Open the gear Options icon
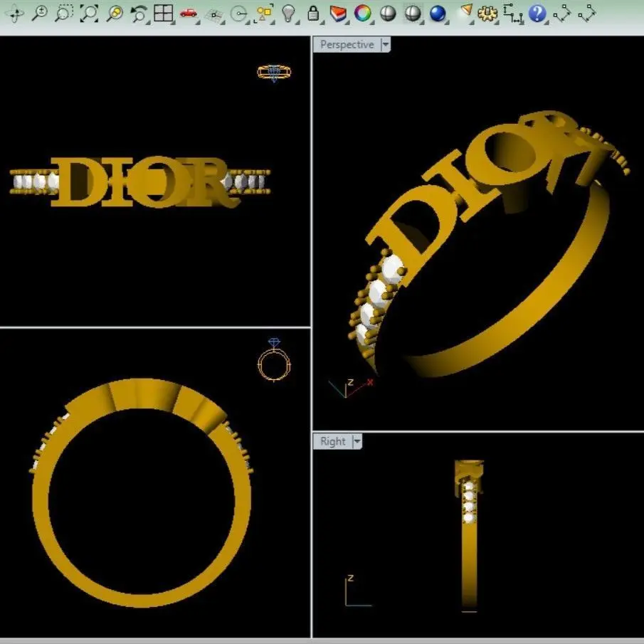 (x=487, y=14)
